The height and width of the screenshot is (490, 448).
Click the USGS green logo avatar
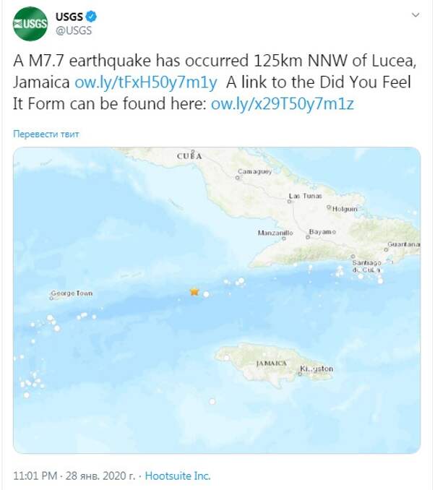point(30,24)
